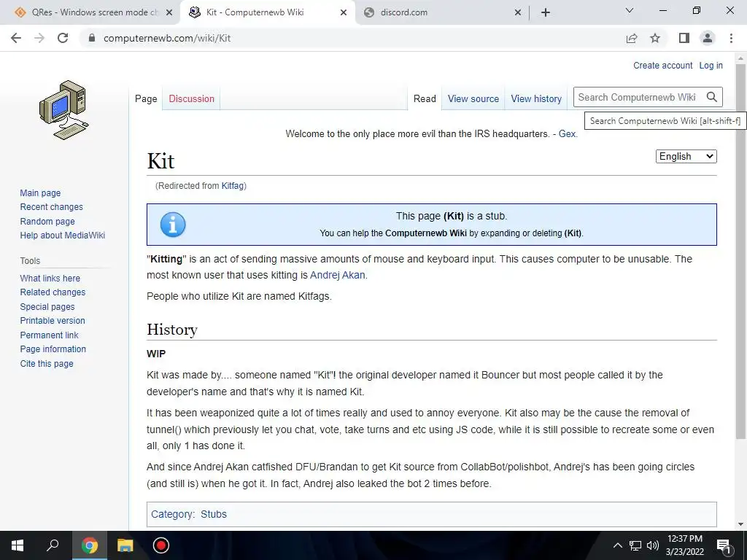Open the tab search chevron

(630, 10)
